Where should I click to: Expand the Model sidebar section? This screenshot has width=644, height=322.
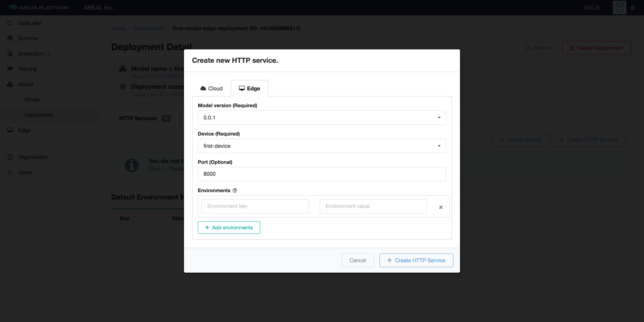(25, 84)
